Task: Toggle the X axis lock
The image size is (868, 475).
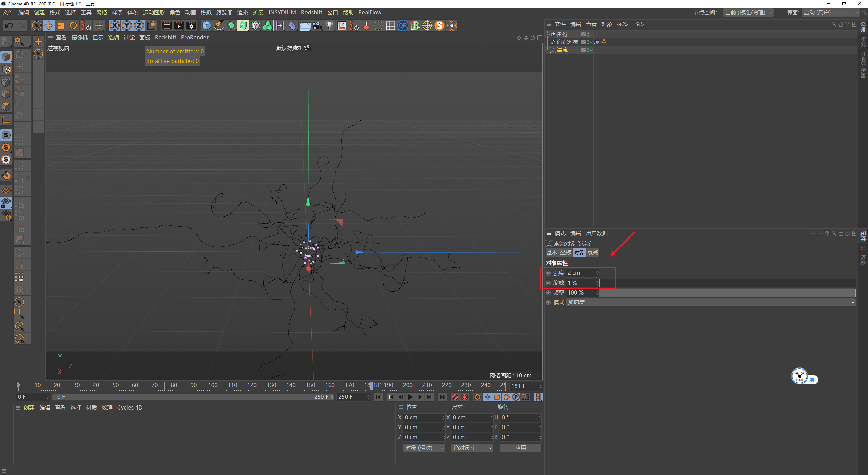Action: (x=115, y=26)
